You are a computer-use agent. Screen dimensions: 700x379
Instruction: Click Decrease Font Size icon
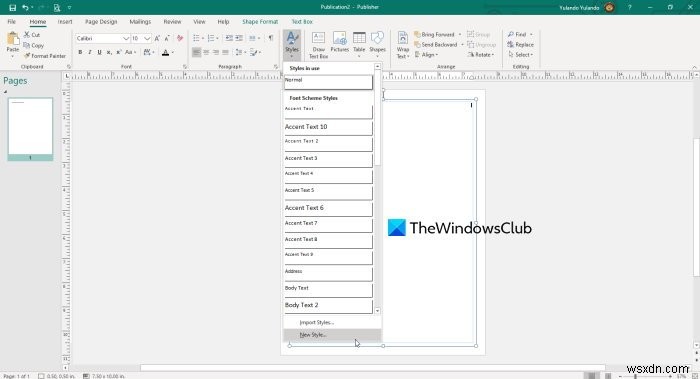167,39
